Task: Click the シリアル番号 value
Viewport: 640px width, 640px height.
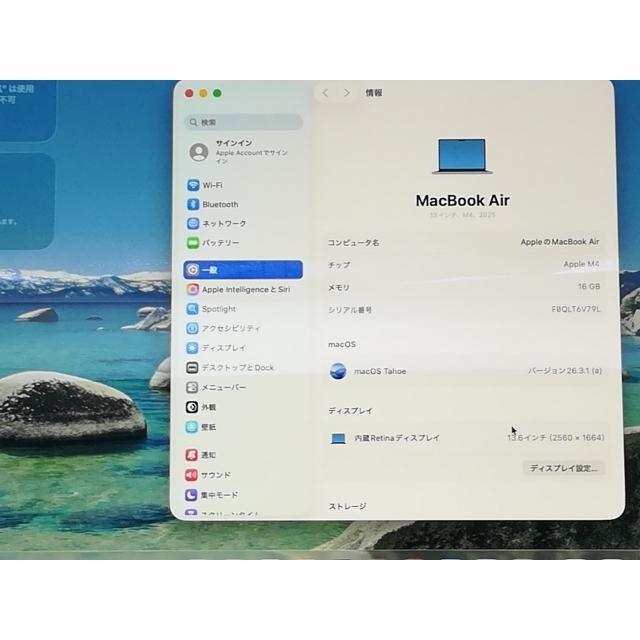Action: click(576, 309)
